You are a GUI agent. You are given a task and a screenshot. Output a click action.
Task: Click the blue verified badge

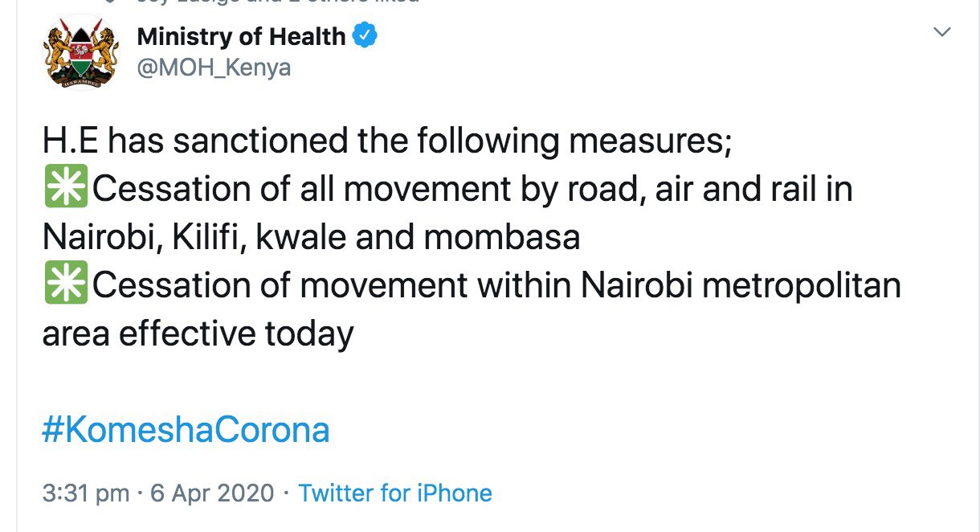365,37
